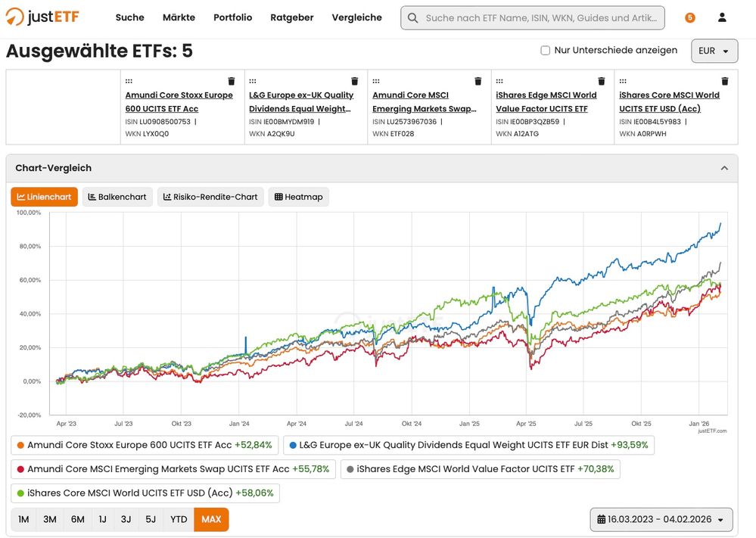756x538 pixels.
Task: Grab drag handle of Amundi Emerging Markets column
Action: 376,81
